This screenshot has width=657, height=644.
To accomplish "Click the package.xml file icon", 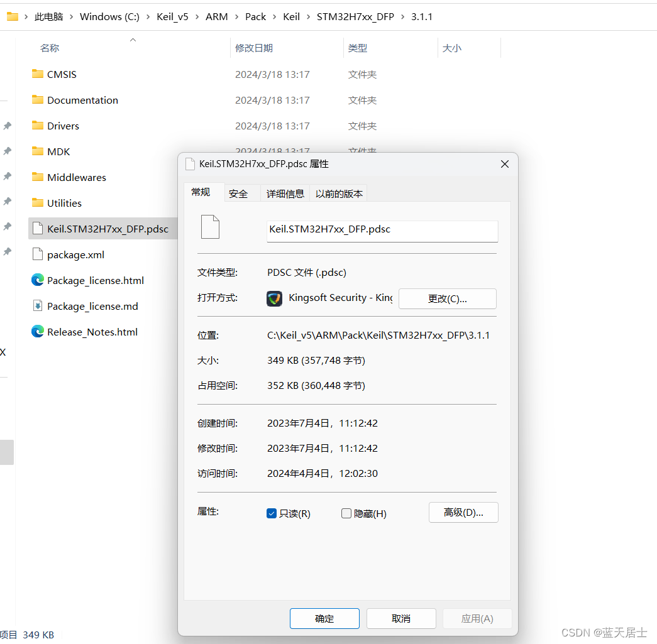I will pyautogui.click(x=38, y=254).
